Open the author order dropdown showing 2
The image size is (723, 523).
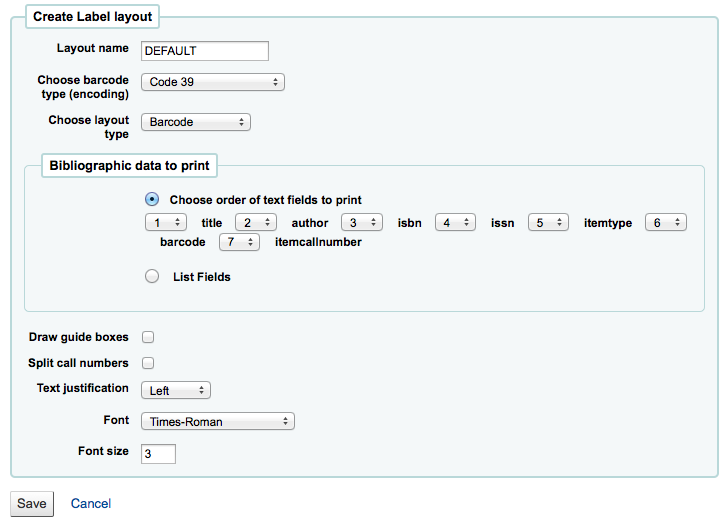pos(256,223)
